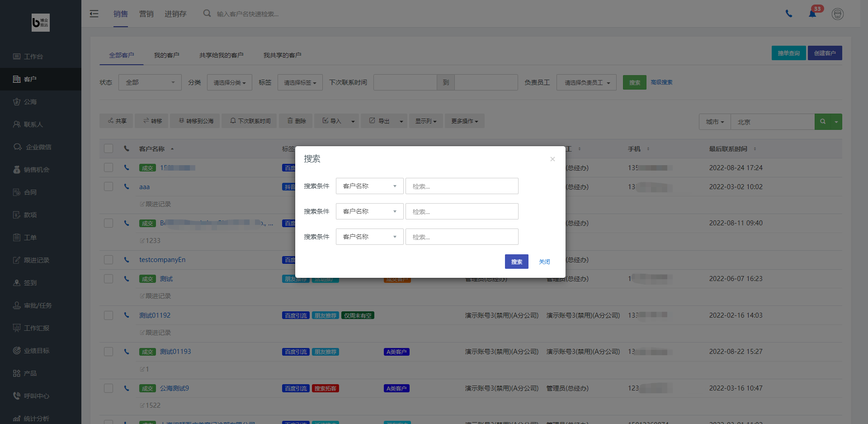This screenshot has width=868, height=424.
Task: Open the 请选择标签 dropdown
Action: [300, 82]
